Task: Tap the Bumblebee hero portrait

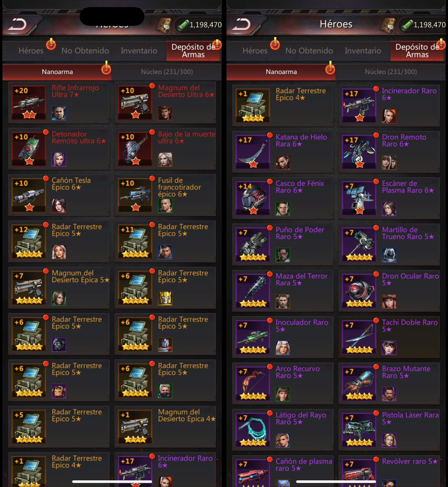Action: tap(165, 298)
